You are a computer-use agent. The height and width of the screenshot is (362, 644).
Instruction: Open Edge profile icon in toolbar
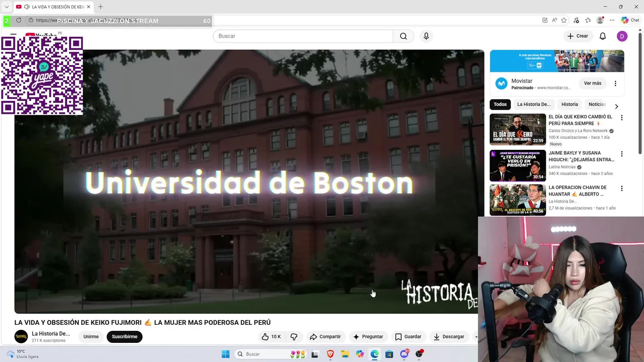[x=600, y=20]
